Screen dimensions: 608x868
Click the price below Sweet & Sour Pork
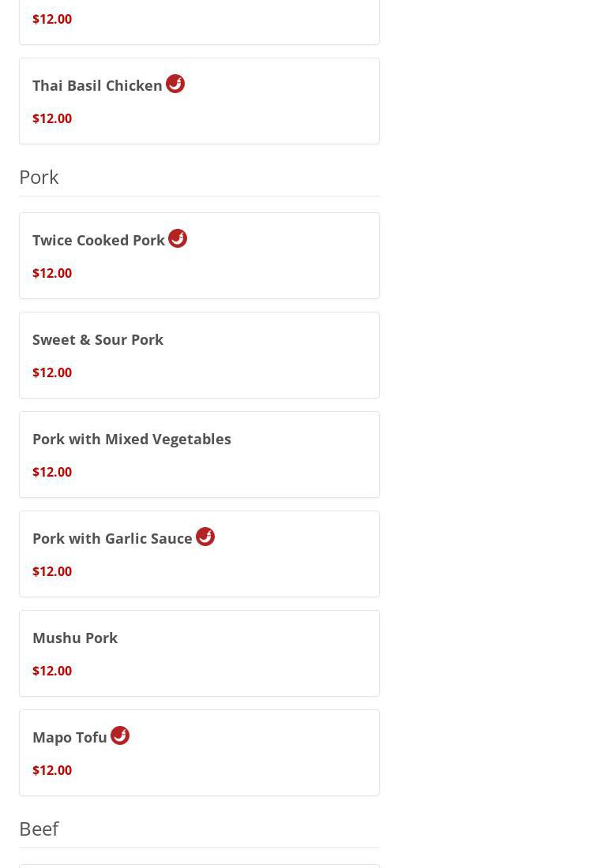(x=52, y=372)
